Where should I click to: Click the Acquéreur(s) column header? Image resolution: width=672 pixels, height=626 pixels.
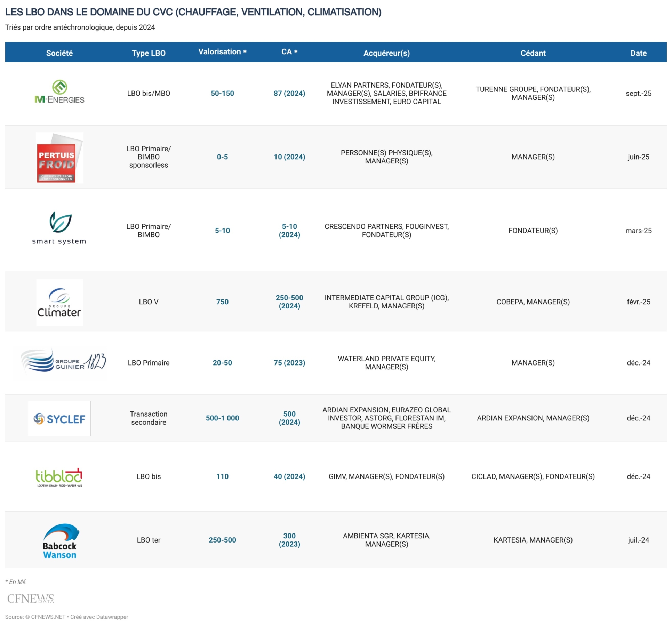click(x=386, y=53)
